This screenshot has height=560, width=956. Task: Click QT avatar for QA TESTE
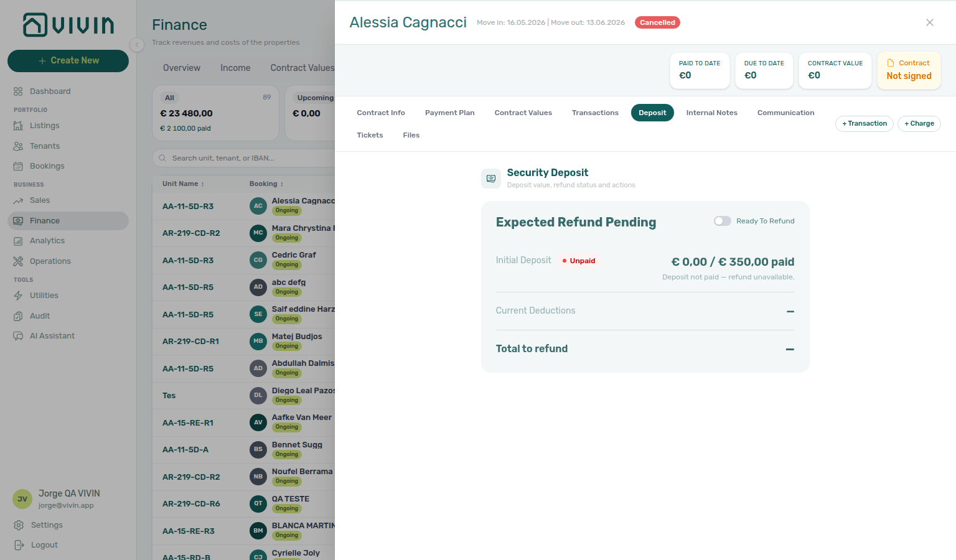click(x=258, y=503)
